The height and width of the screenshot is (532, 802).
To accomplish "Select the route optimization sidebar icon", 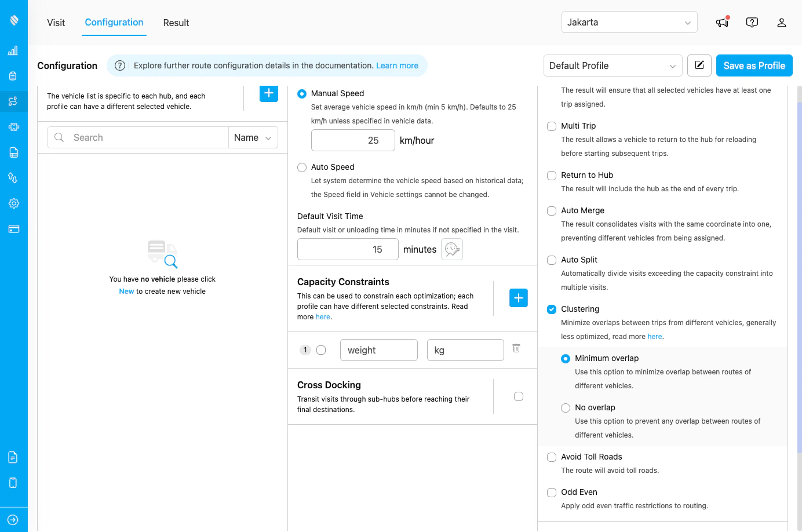I will (x=13, y=101).
